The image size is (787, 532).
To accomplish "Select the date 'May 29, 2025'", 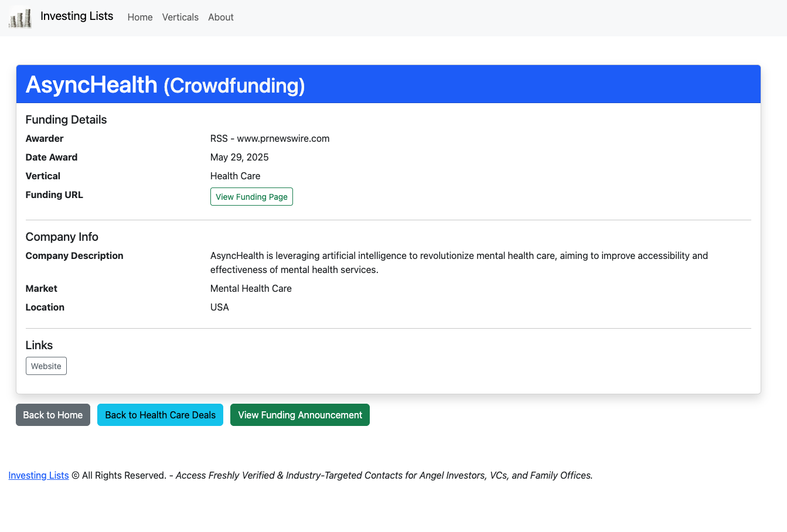I will 240,157.
